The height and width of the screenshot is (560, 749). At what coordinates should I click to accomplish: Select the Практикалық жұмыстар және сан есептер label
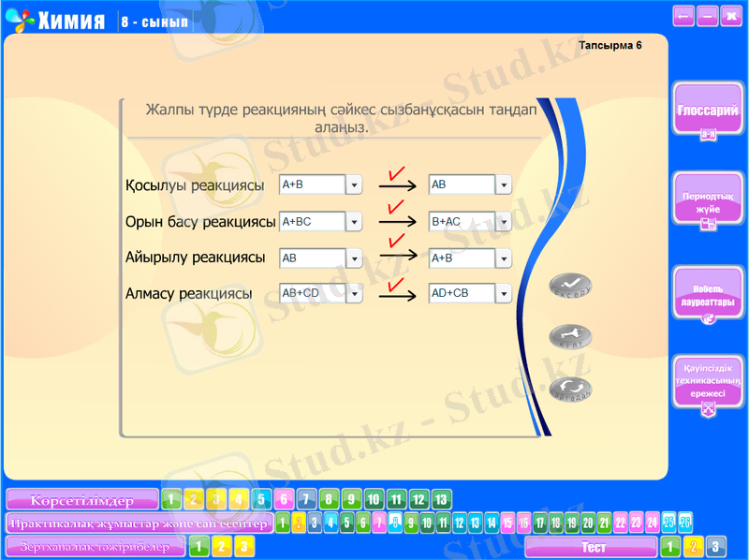point(140,523)
